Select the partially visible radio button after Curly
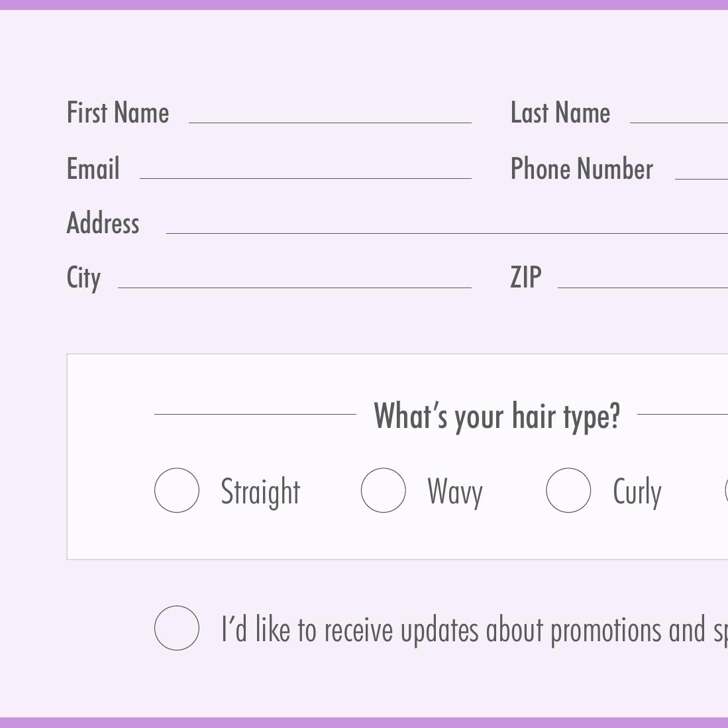 (725, 490)
